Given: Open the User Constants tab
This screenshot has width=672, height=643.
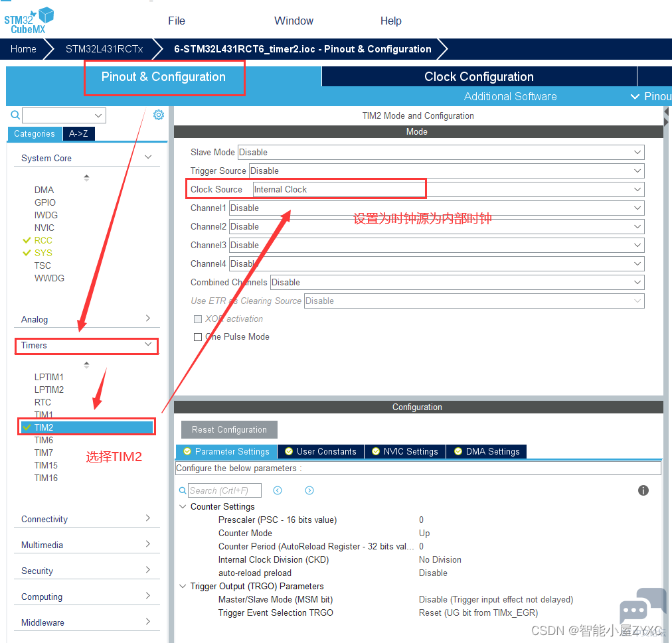Looking at the screenshot, I should pos(321,451).
